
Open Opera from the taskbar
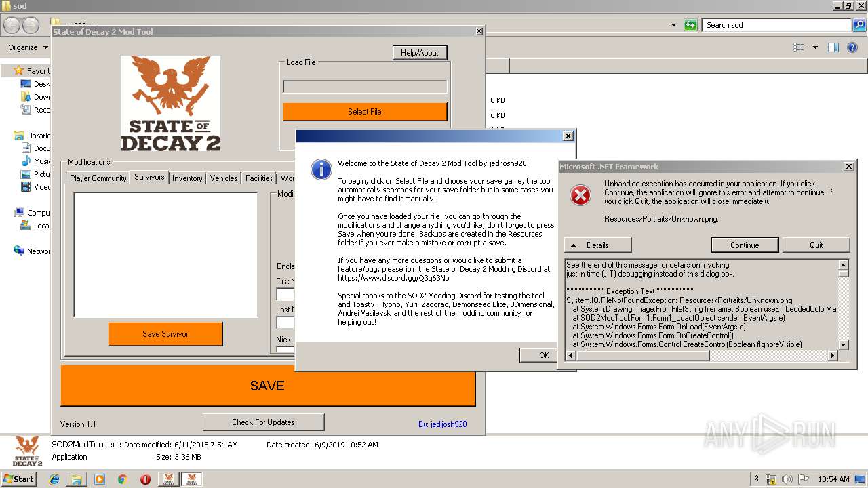tap(145, 479)
